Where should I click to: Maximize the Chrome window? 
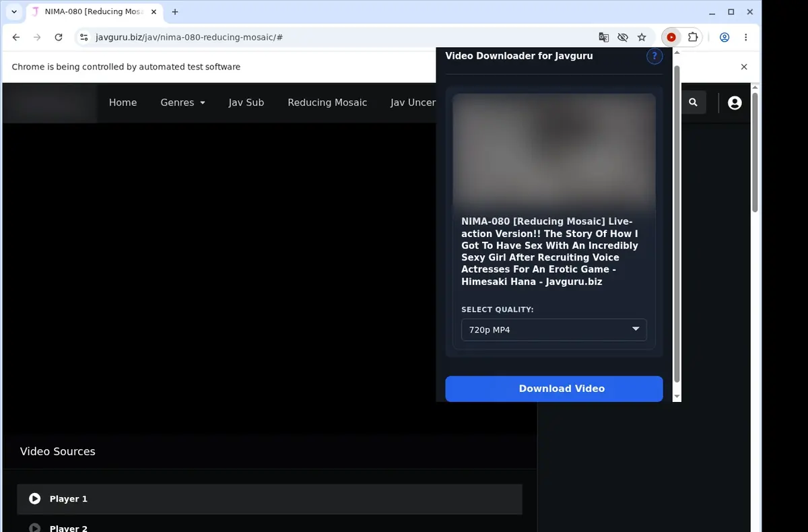click(x=731, y=11)
